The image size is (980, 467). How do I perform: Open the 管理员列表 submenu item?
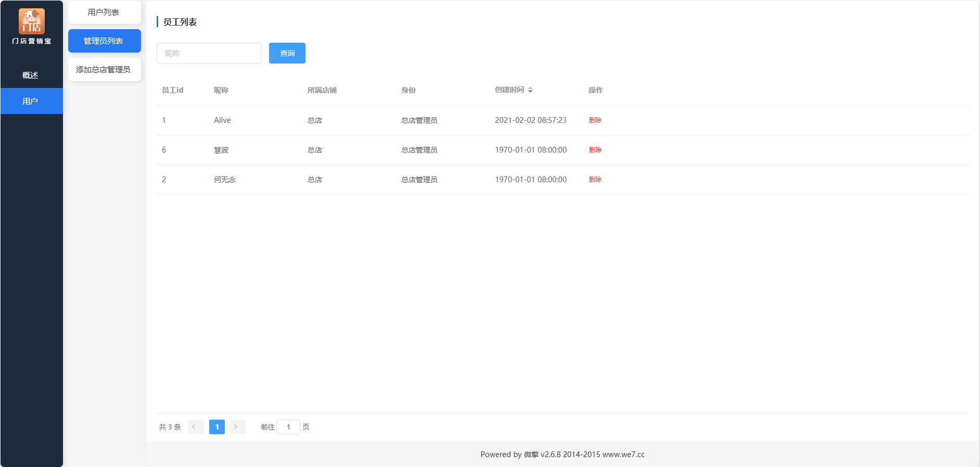[105, 41]
